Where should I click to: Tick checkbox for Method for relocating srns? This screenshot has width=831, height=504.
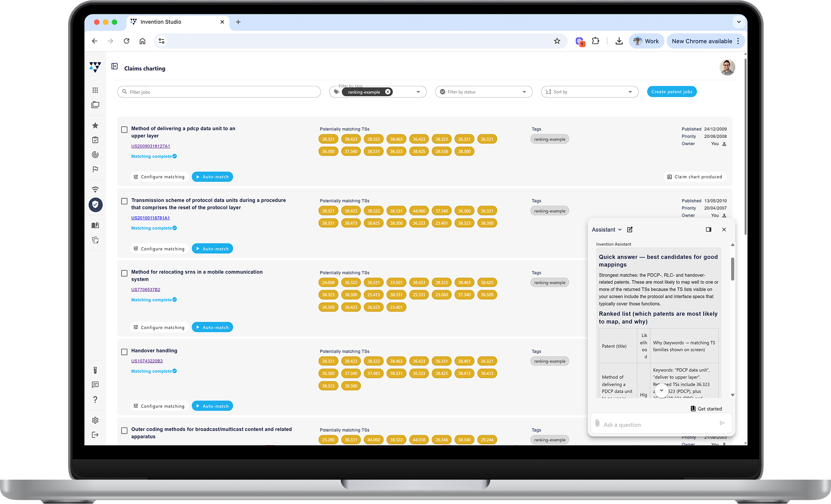125,273
